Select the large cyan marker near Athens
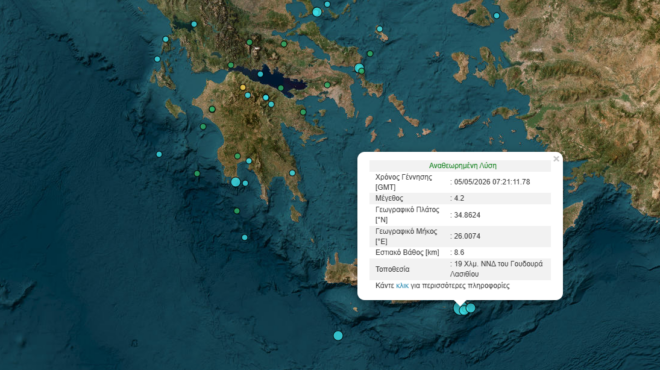The width and height of the screenshot is (660, 370). click(359, 67)
